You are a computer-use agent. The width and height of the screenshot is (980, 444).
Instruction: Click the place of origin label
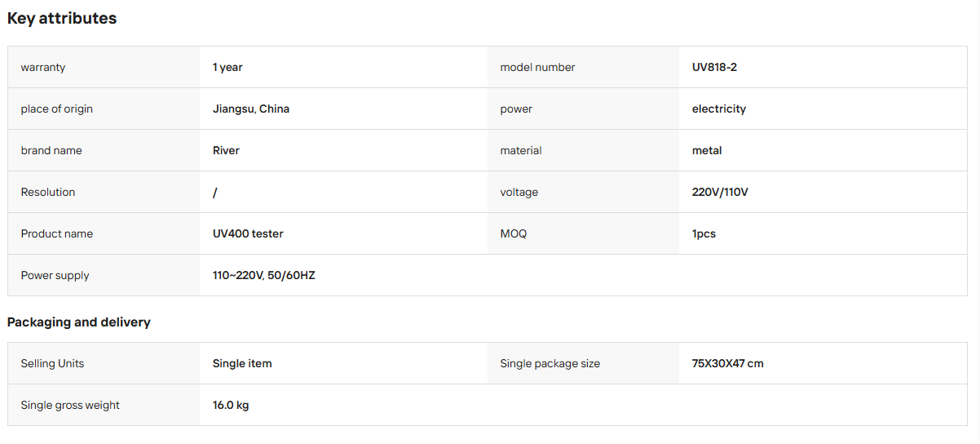point(57,109)
